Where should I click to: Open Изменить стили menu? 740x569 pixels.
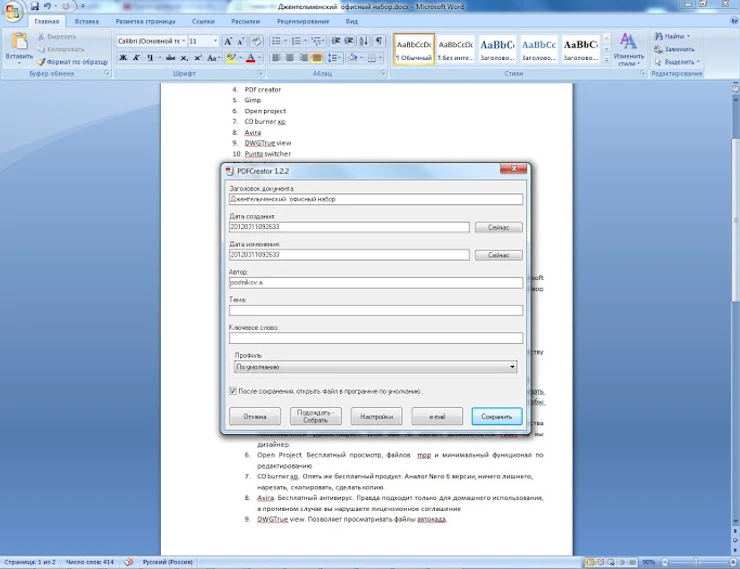tap(629, 49)
